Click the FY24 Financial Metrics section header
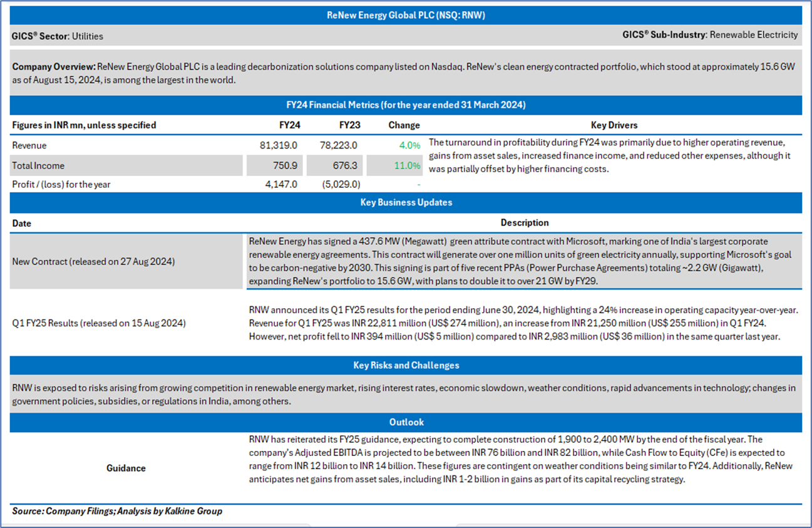Screen dimensions: 812x528 [406, 105]
